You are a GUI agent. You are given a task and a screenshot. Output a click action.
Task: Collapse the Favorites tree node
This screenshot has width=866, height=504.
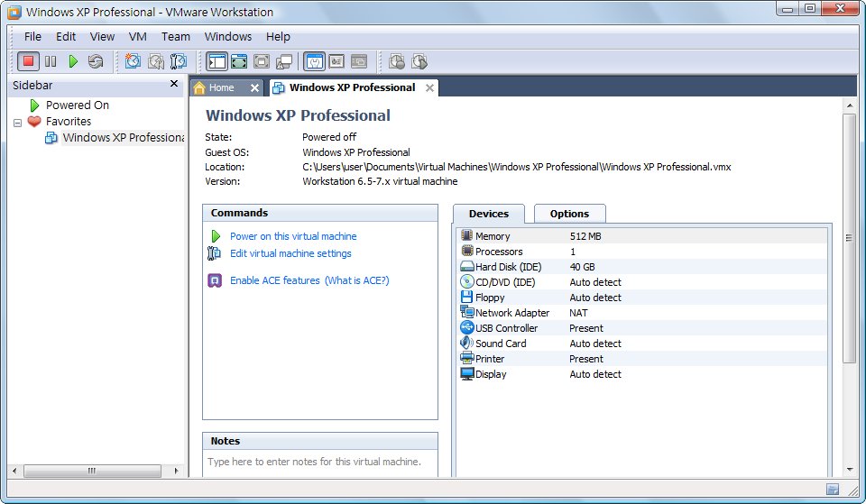click(17, 122)
